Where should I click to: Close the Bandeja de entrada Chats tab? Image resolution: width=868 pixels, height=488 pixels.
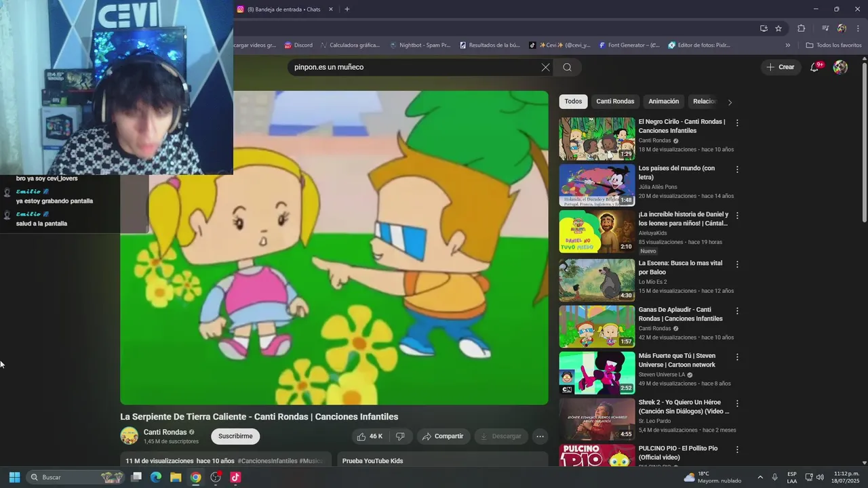pyautogui.click(x=331, y=9)
